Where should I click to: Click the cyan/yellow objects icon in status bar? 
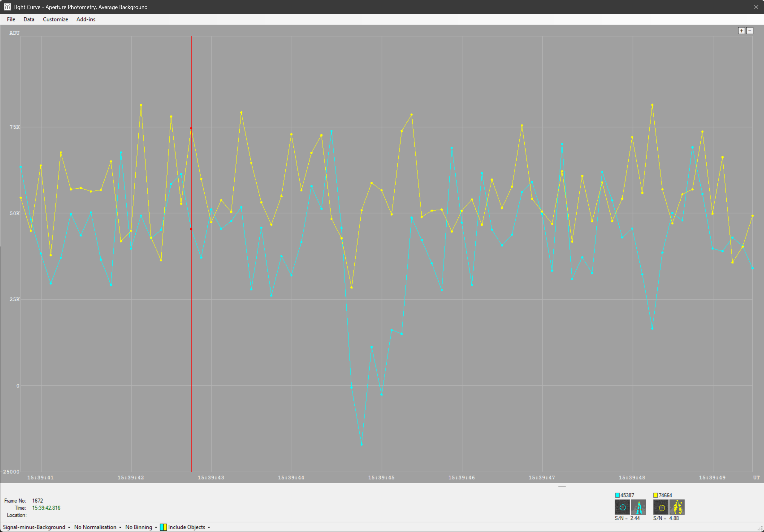tap(163, 527)
